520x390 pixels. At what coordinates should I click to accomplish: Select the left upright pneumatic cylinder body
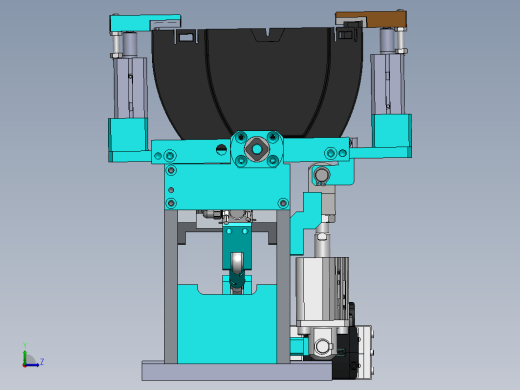[x=130, y=88]
